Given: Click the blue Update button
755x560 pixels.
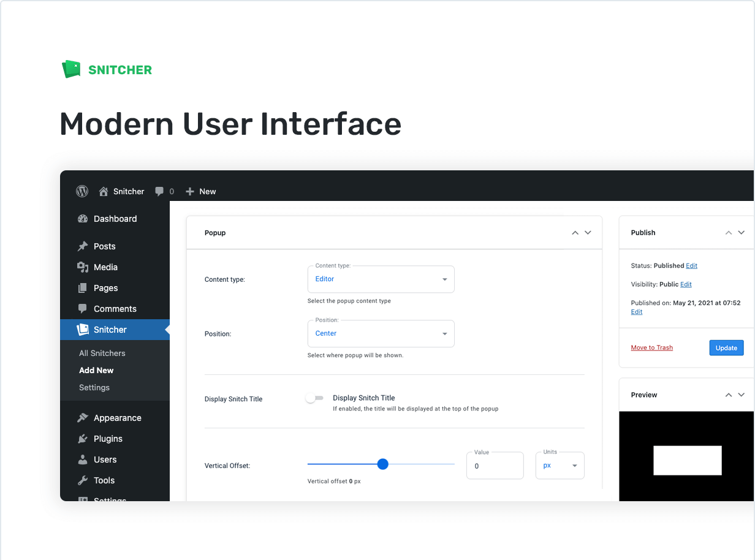Looking at the screenshot, I should [x=727, y=348].
